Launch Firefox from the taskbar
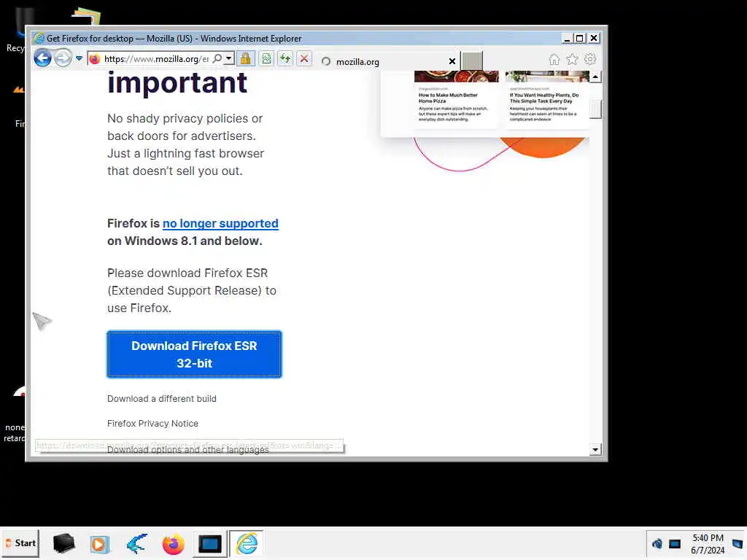Image resolution: width=747 pixels, height=560 pixels. tap(174, 544)
